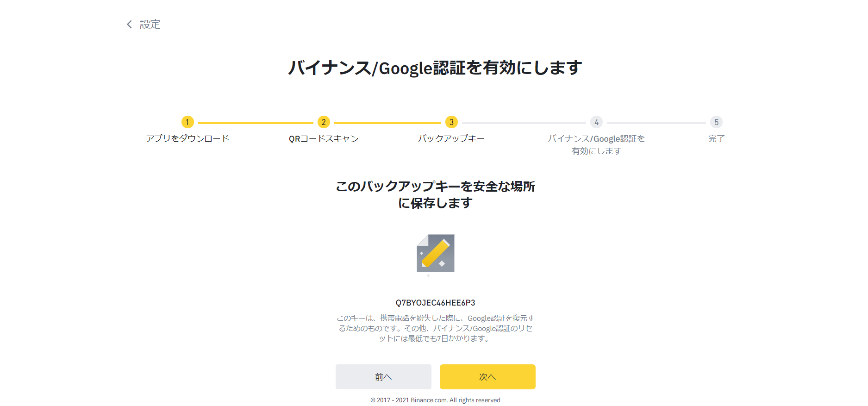
Task: Select step 4 circle in progress bar
Action: point(596,122)
